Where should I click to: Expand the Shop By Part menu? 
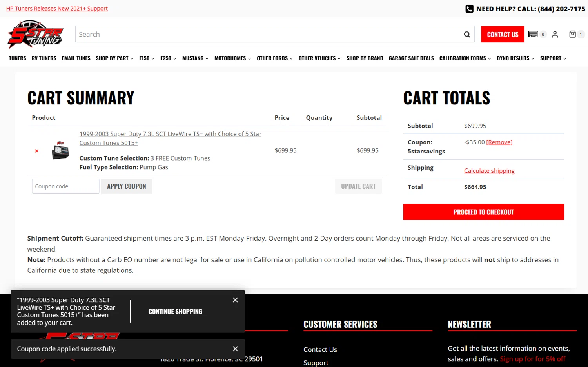pyautogui.click(x=114, y=58)
